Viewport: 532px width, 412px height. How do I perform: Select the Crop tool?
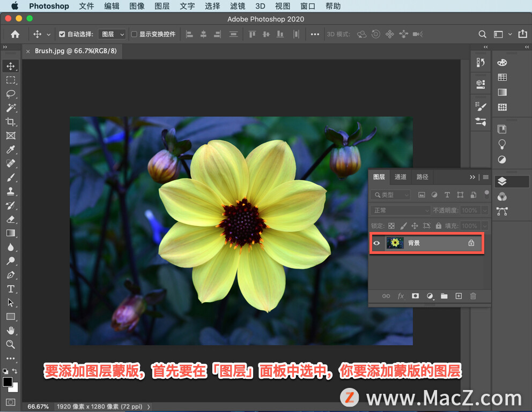pos(11,122)
